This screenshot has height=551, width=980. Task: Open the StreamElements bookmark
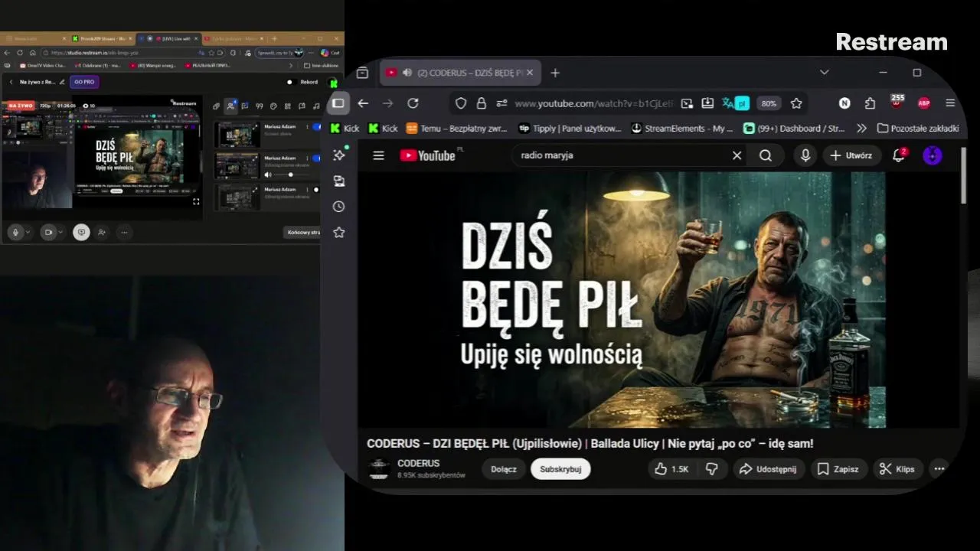[x=682, y=129]
